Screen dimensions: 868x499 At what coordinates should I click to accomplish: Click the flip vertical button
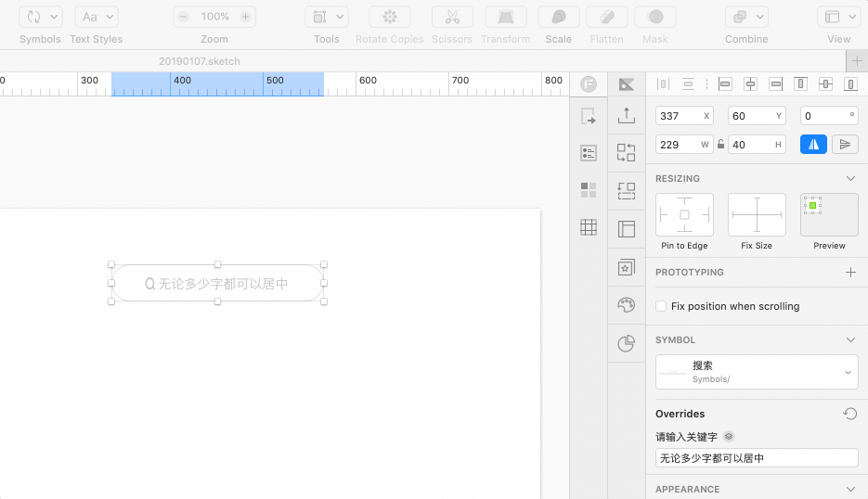pyautogui.click(x=844, y=144)
